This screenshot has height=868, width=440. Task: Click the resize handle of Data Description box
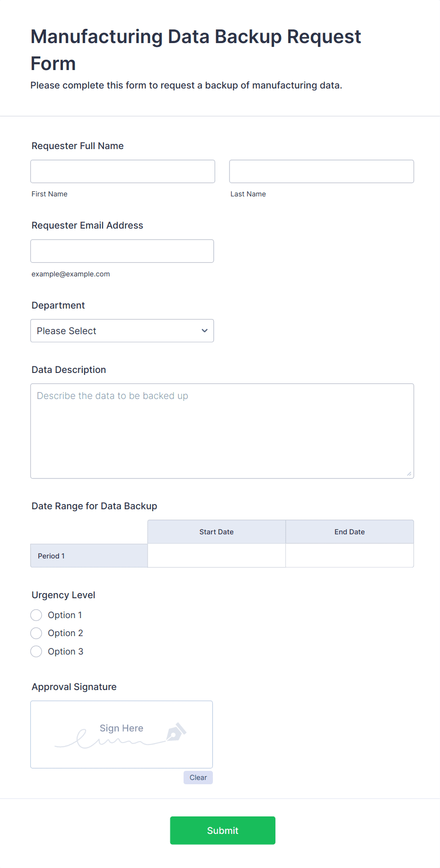[x=409, y=474]
